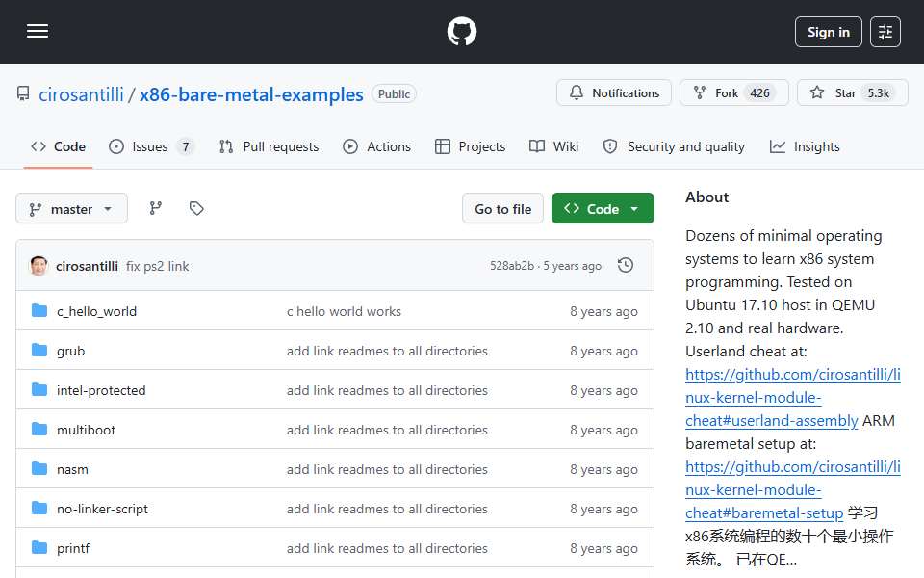Open the c_hello_world folder
Image resolution: width=924 pixels, height=578 pixels.
(x=96, y=311)
